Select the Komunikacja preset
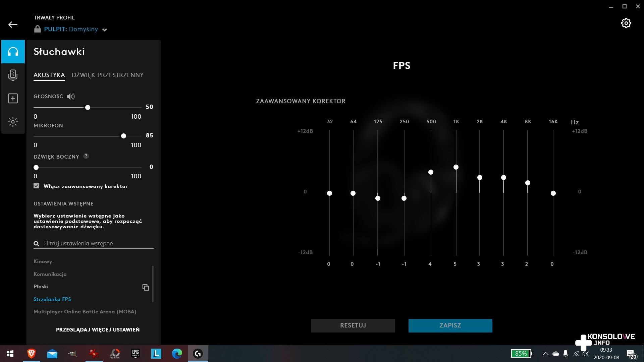Viewport: 644px width, 362px height. coord(50,274)
